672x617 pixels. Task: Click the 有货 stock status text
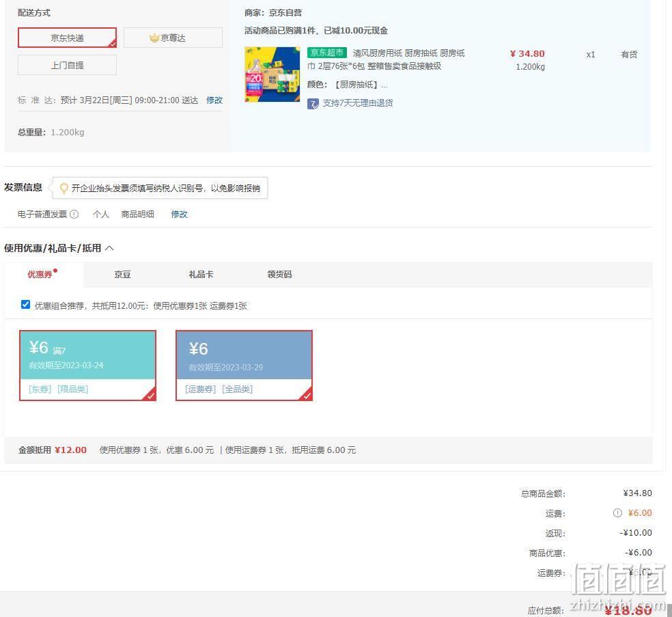point(629,55)
